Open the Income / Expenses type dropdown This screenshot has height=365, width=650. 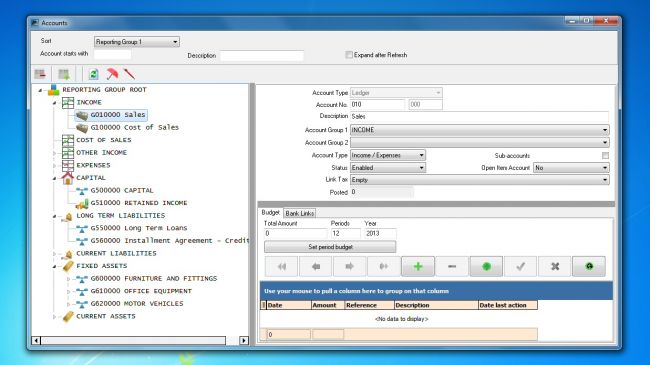pyautogui.click(x=421, y=155)
